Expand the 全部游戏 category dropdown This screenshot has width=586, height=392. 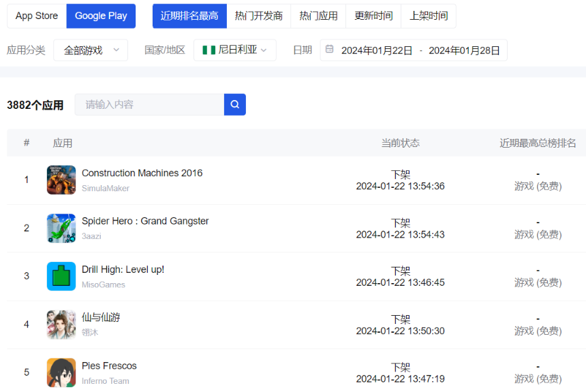point(91,50)
